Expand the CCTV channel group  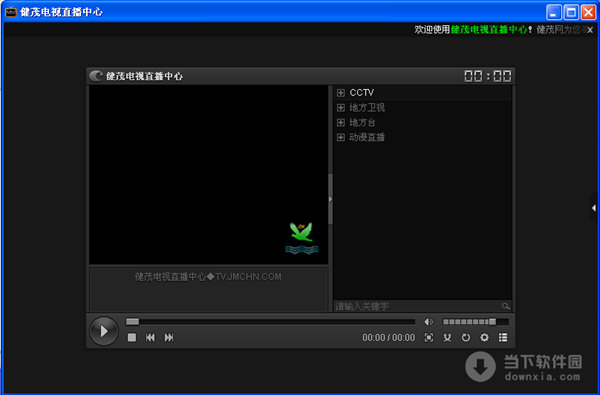pos(341,93)
